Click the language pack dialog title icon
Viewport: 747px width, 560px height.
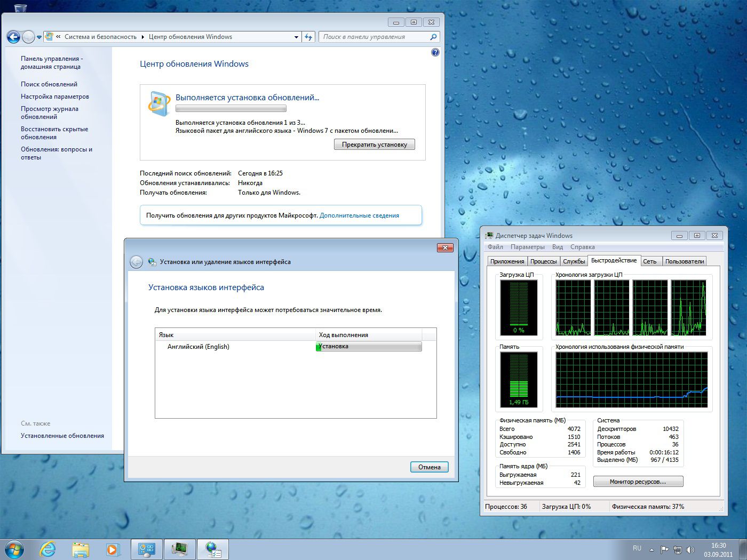coord(152,262)
